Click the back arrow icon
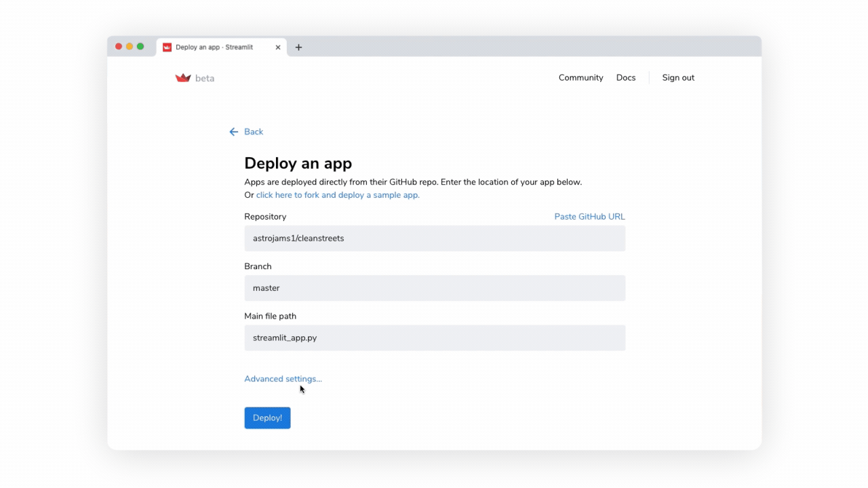Viewport: 868px width, 488px height. point(234,131)
